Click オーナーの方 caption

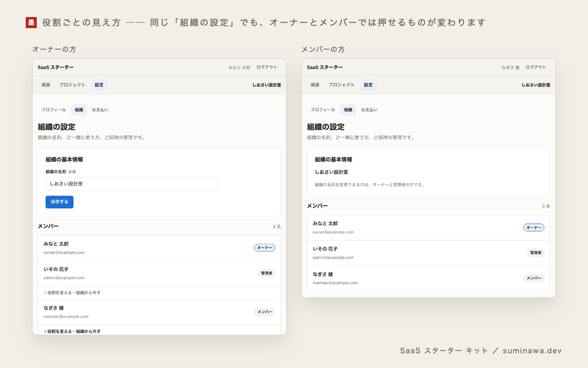coord(54,49)
